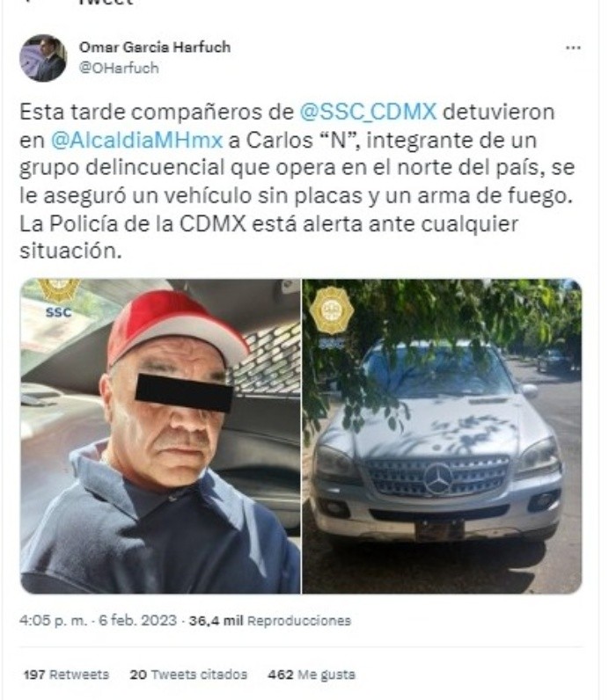The image size is (616, 700).
Task: Click the tweet text about Carlos "N"
Action: [x=297, y=181]
